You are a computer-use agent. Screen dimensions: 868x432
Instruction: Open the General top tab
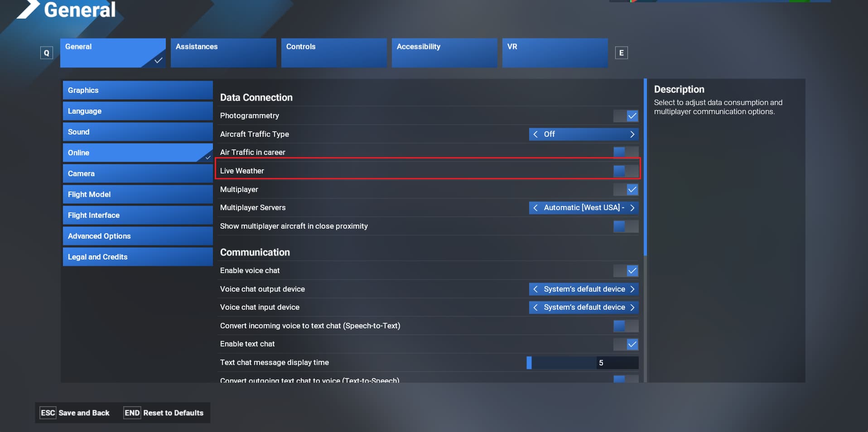pyautogui.click(x=113, y=53)
